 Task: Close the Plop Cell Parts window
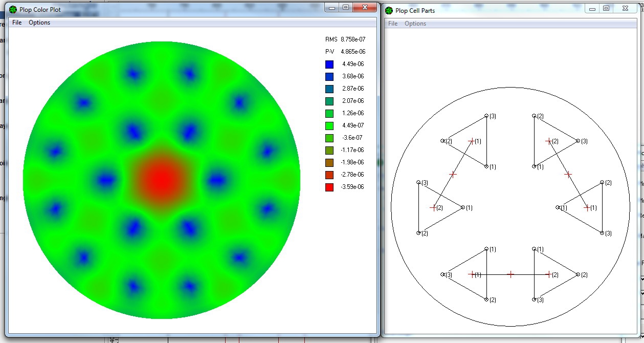(625, 8)
